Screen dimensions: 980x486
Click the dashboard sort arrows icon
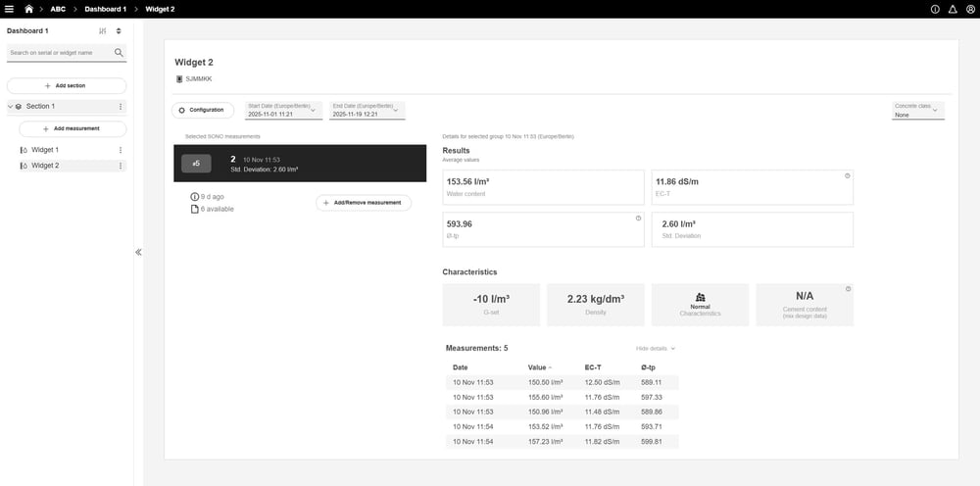(x=119, y=31)
